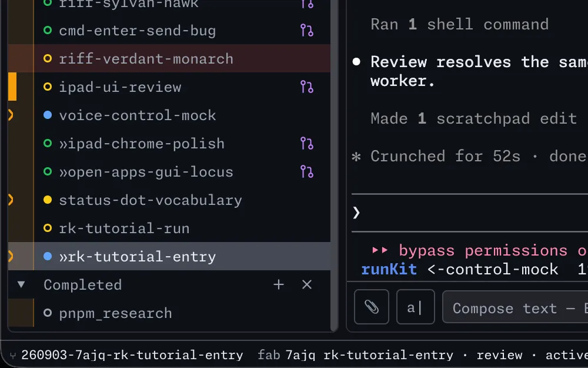Click 'Ran 1 shell command' line
588x368 pixels.
click(459, 24)
